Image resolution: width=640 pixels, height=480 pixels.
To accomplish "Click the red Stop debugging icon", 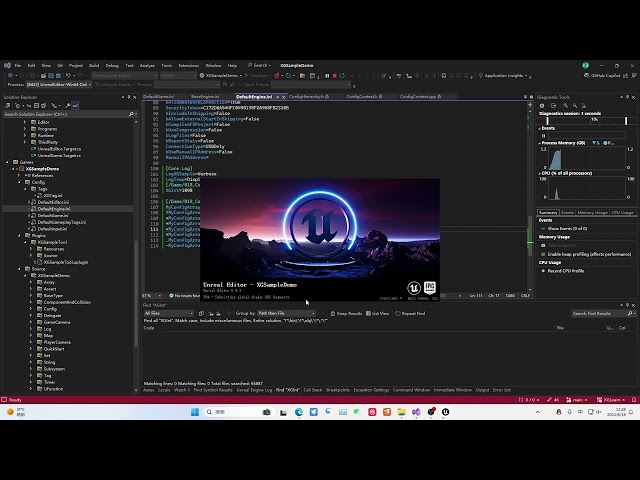I will click(x=335, y=76).
